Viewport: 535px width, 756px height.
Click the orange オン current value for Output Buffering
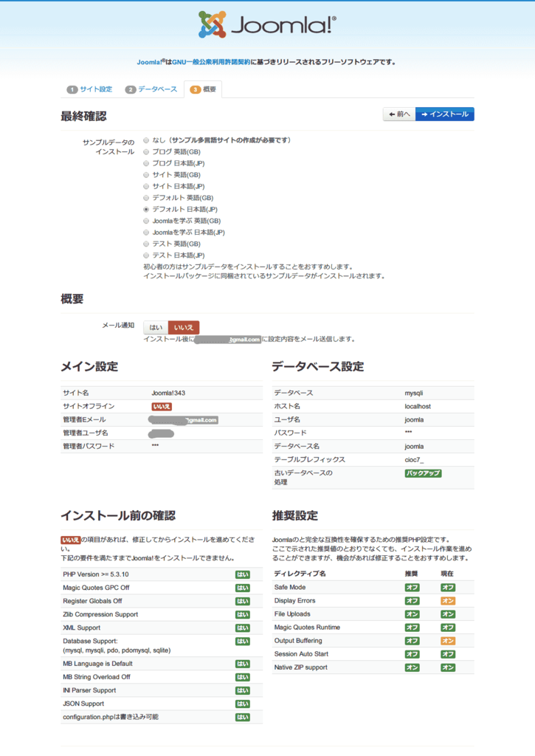(x=448, y=642)
